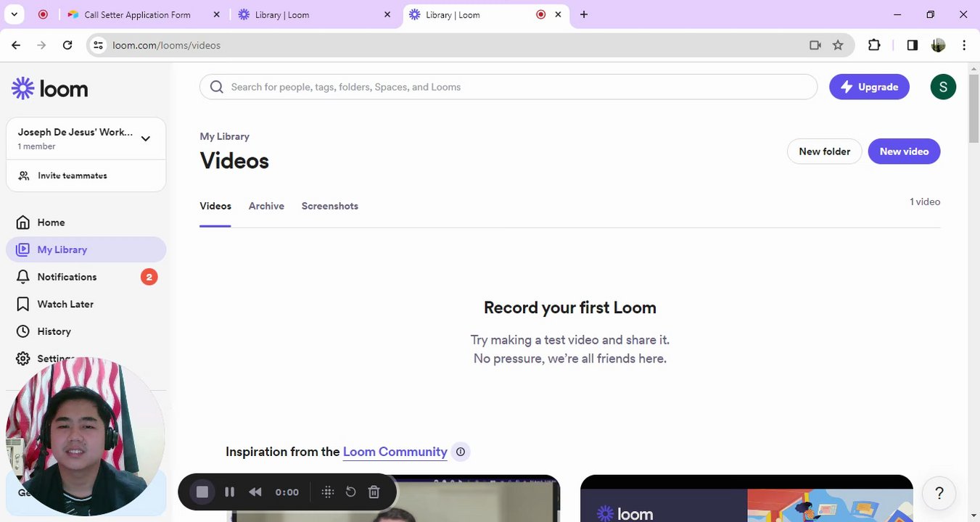
Task: Open the Chrome profile avatar
Action: (938, 45)
